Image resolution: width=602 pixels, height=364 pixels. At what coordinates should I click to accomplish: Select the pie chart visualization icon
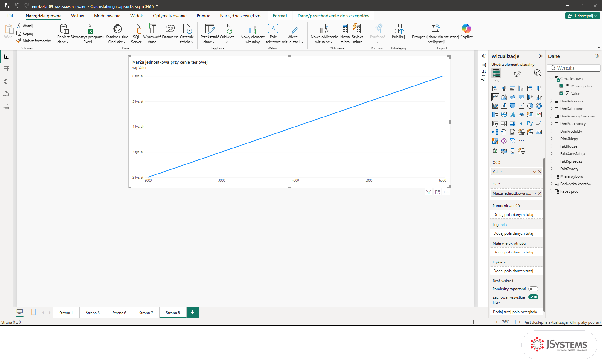(x=530, y=106)
